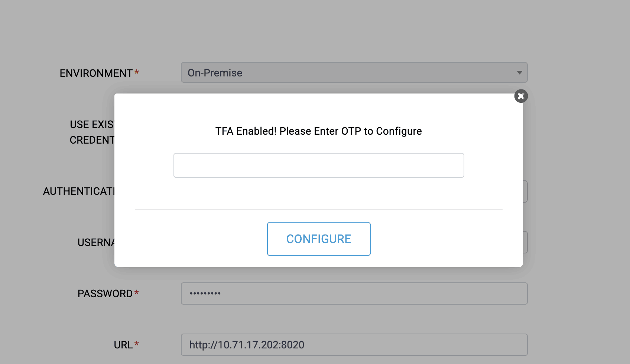Click the red asterisk beside PASSWORD
This screenshot has width=630, height=364.
(137, 293)
